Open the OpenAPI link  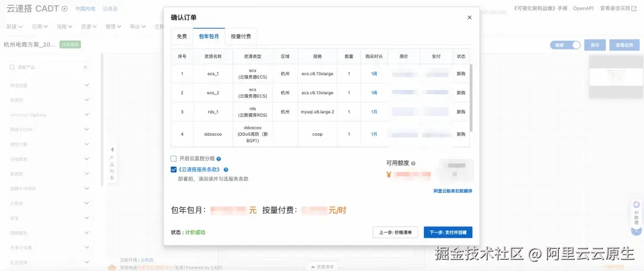pyautogui.click(x=583, y=8)
